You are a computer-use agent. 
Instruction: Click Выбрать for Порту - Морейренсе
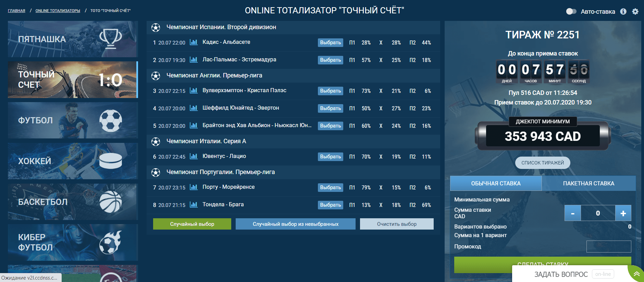pyautogui.click(x=330, y=187)
